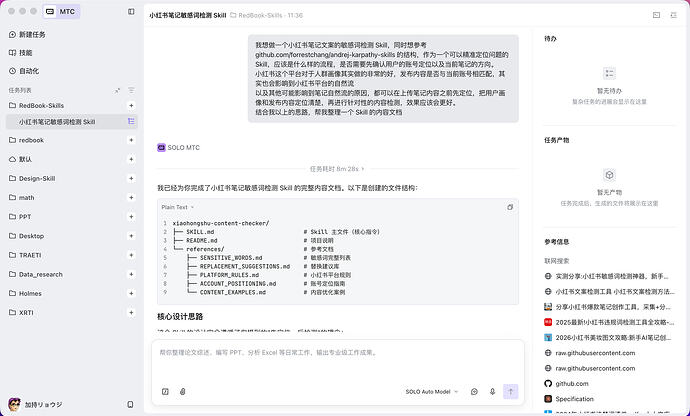This screenshot has height=416, width=690.
Task: Add a task to the Data_research folder
Action: [131, 274]
